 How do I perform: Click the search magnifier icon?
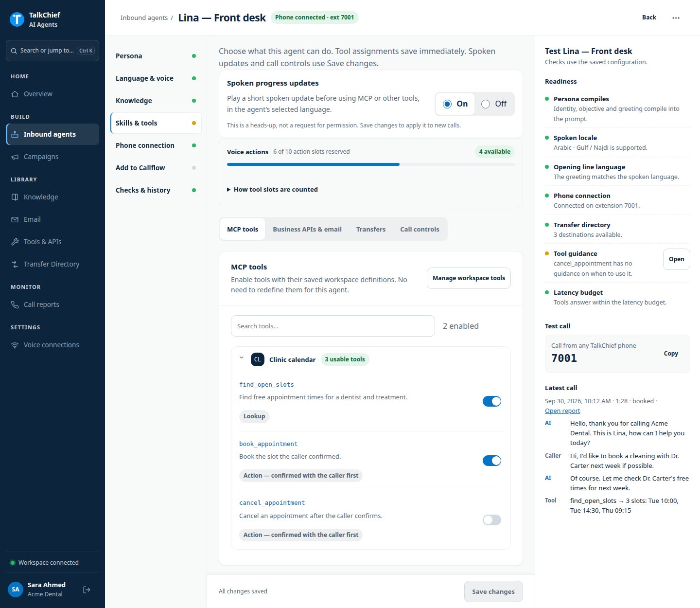point(14,51)
